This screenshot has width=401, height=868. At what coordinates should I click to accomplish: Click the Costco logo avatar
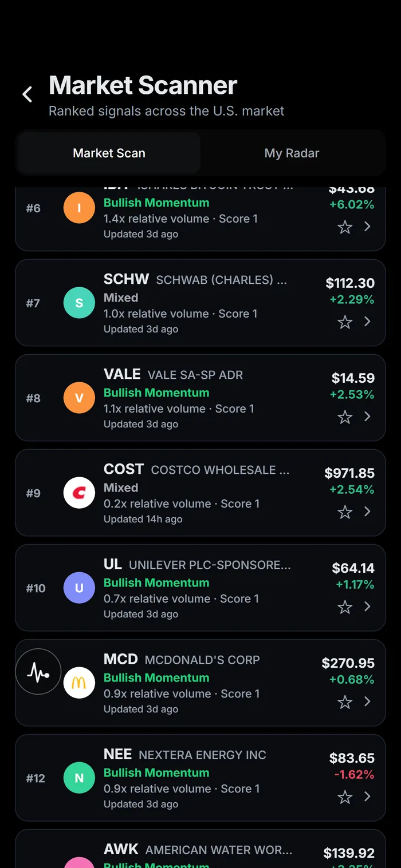point(79,493)
